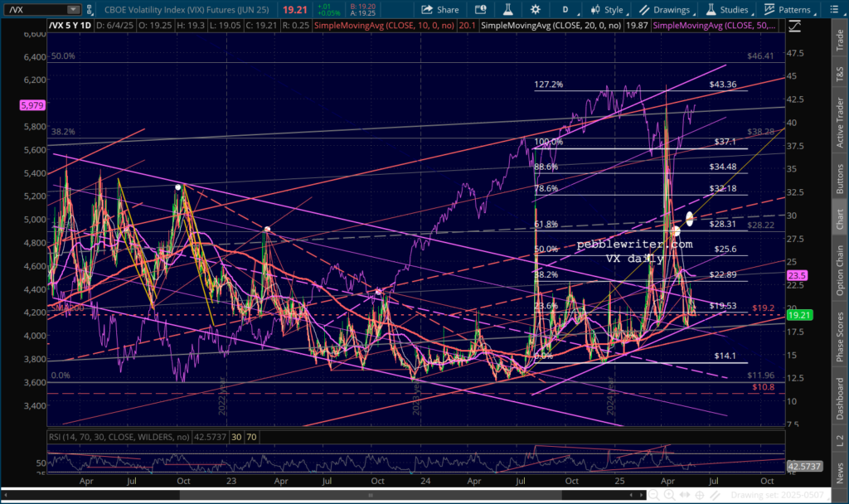
Task: Open the Style menu
Action: tap(606, 10)
